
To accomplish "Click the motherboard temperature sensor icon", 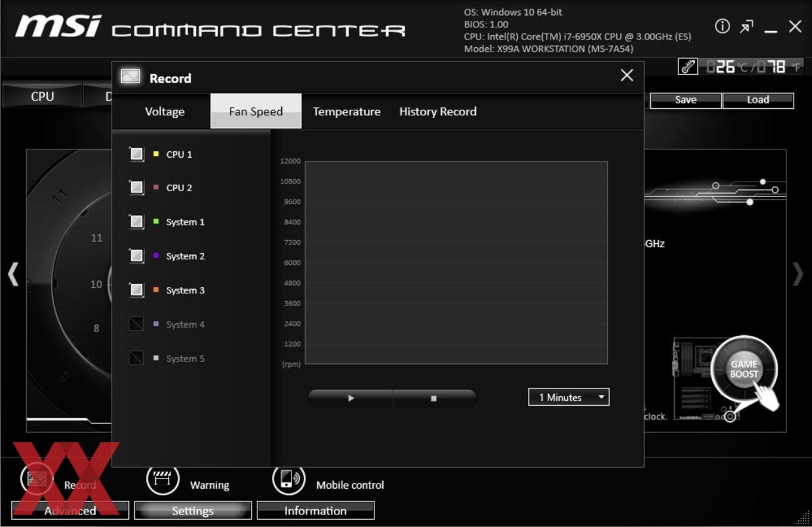I will click(x=688, y=66).
